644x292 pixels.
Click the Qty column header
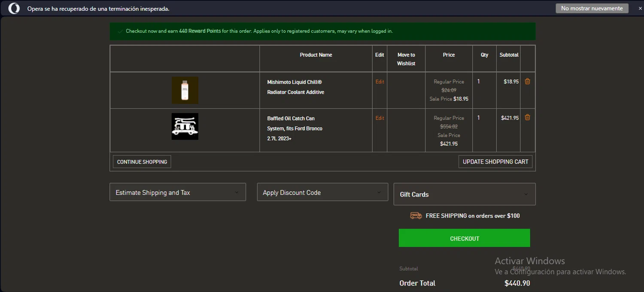coord(484,55)
